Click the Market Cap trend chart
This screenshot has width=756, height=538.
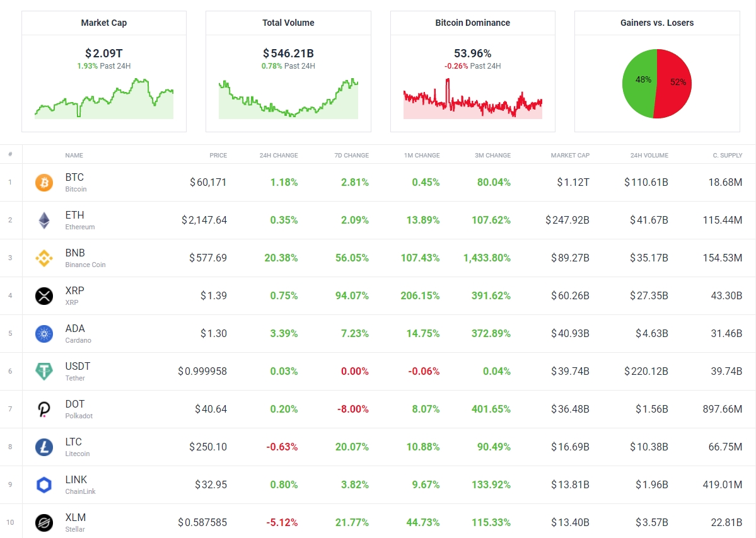click(104, 100)
